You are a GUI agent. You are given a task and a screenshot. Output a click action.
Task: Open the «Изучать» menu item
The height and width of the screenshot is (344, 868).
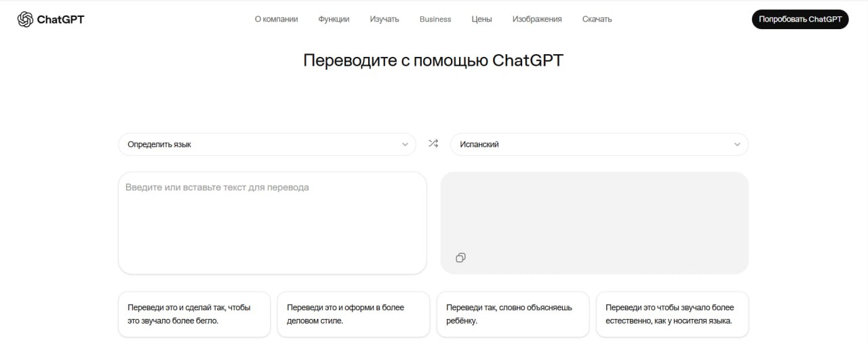tap(384, 19)
